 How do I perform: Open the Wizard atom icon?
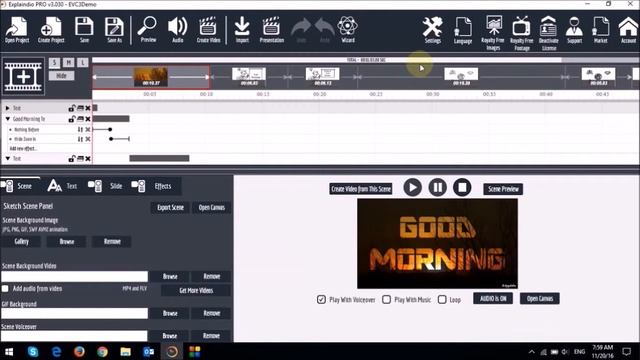tap(348, 29)
